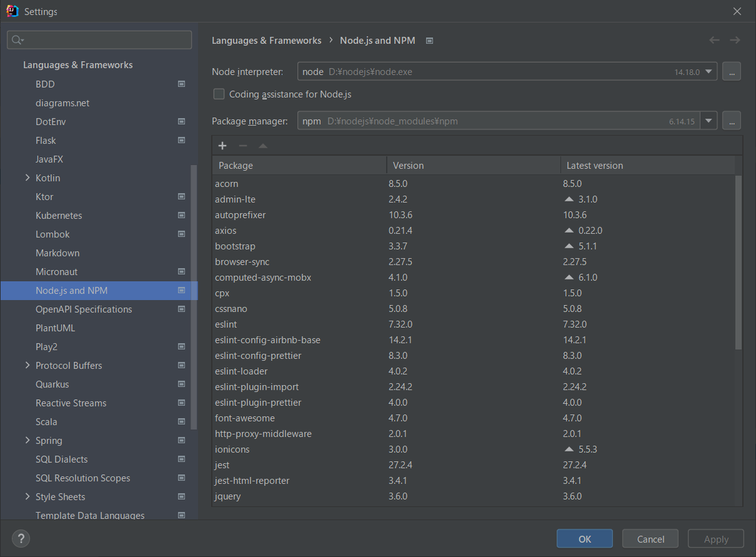
Task: Click the Apply button
Action: (x=716, y=539)
